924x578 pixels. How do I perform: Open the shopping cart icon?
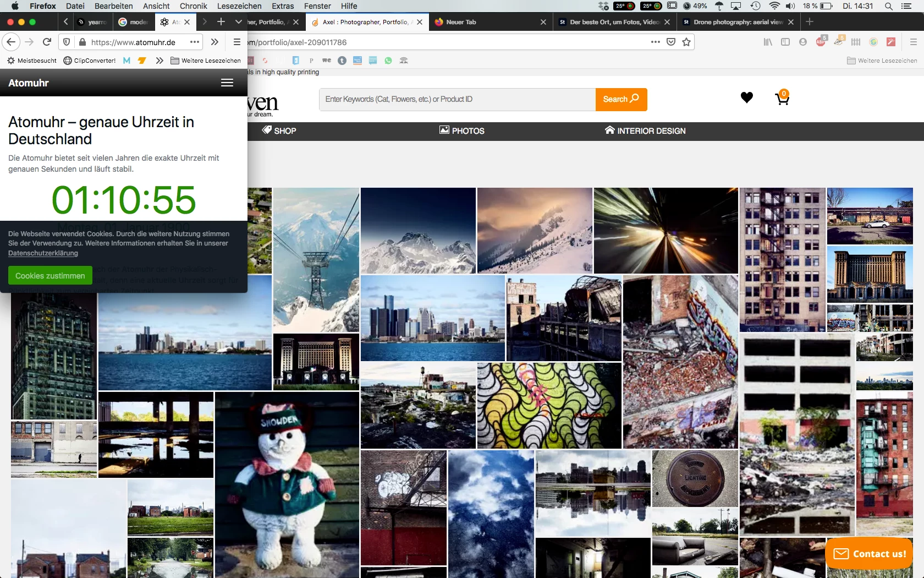click(x=782, y=97)
